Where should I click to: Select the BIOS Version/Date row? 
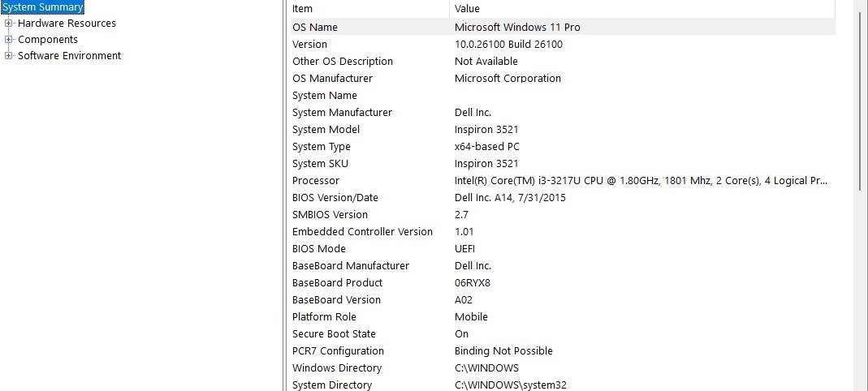pyautogui.click(x=563, y=197)
